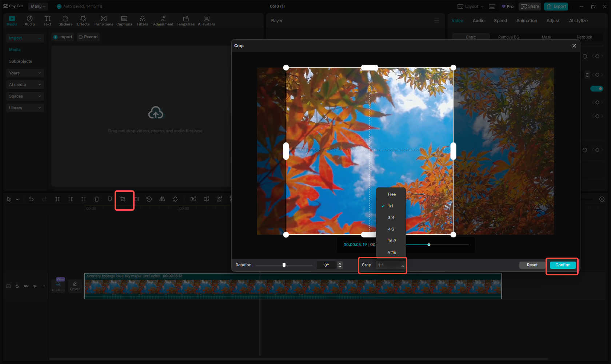Image resolution: width=611 pixels, height=364 pixels.
Task: Switch to the Audio tab in right panel
Action: pos(478,21)
